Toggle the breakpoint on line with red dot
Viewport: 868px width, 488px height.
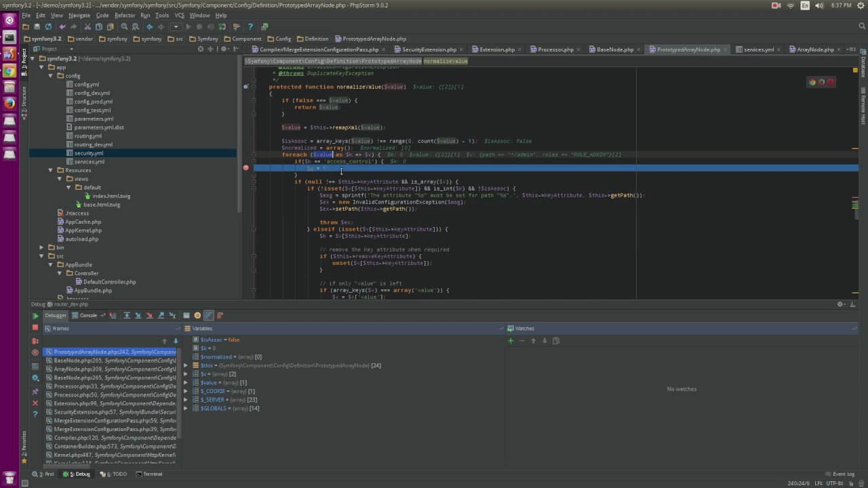pyautogui.click(x=245, y=167)
